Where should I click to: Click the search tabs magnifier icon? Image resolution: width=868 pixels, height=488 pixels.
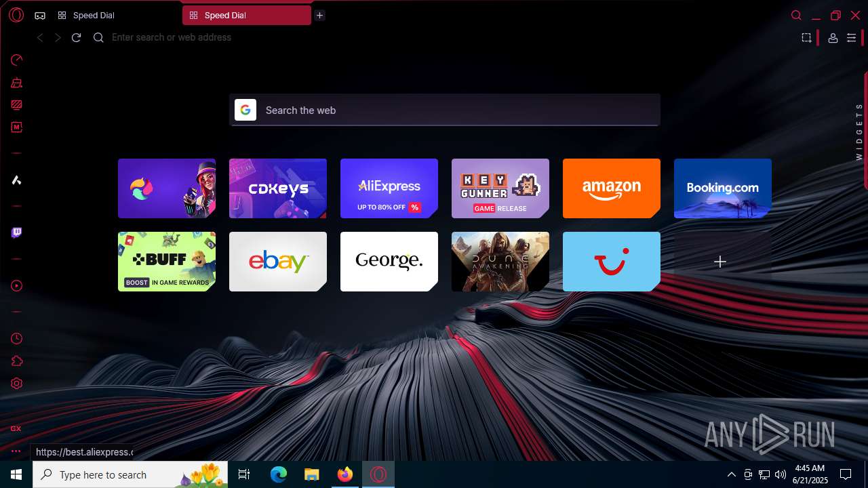pyautogui.click(x=797, y=16)
